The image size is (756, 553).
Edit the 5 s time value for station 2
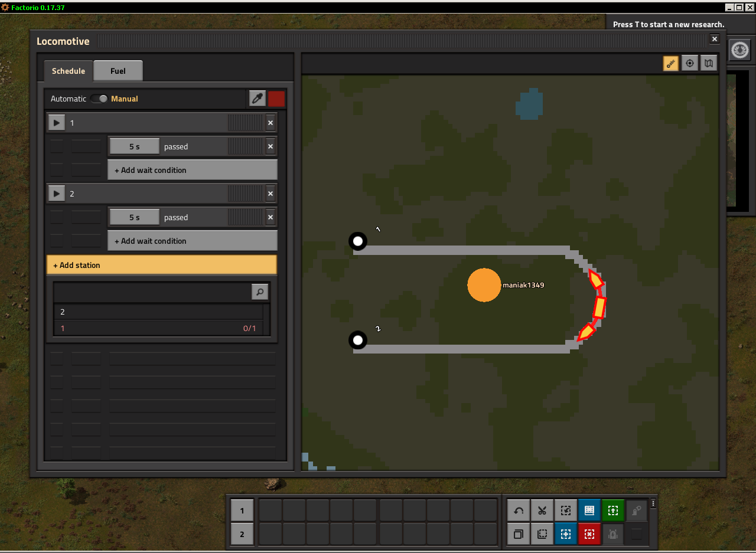click(135, 217)
